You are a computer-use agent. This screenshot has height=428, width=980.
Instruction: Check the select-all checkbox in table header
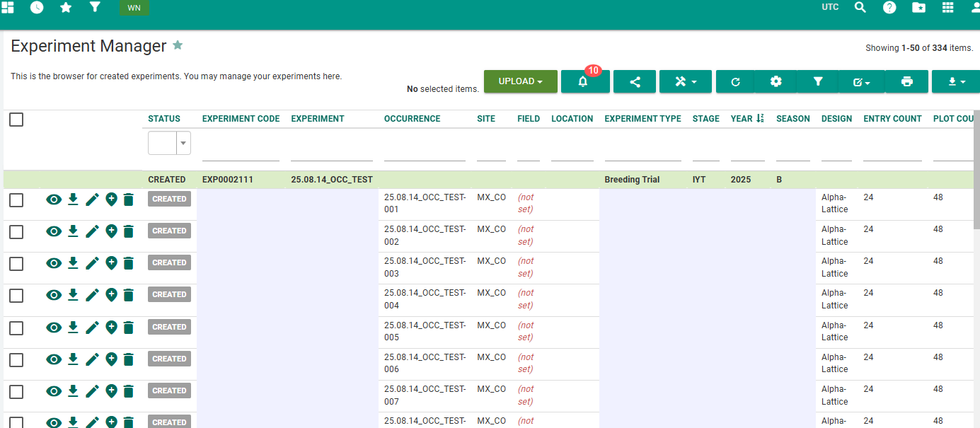16,120
